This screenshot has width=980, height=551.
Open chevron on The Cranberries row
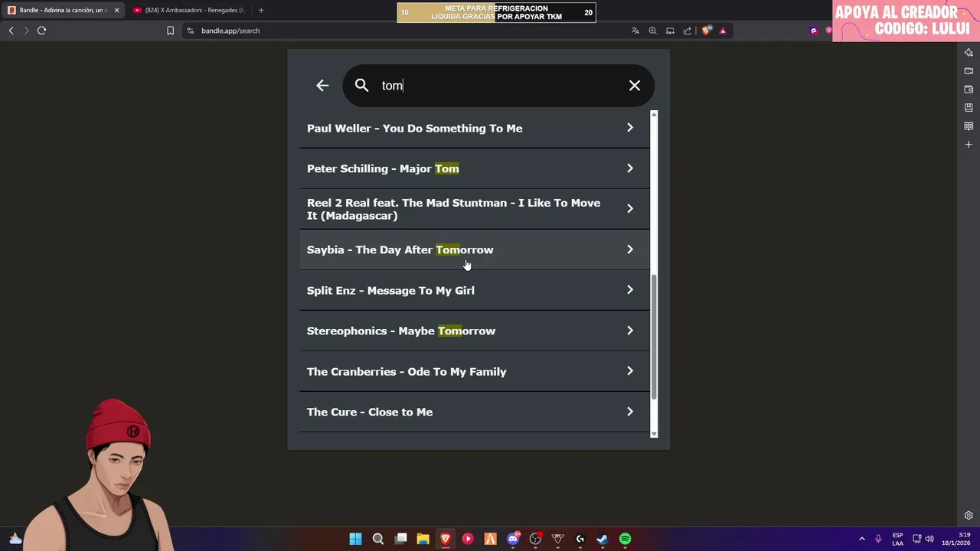tap(630, 371)
